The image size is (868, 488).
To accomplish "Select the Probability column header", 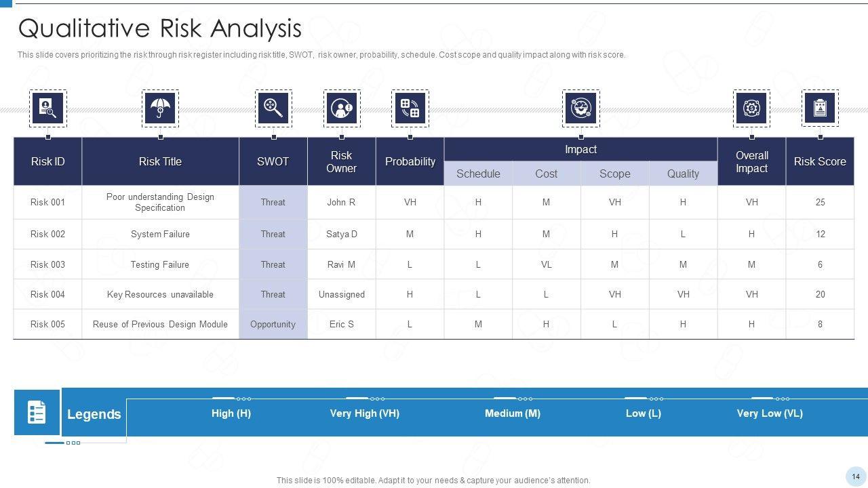I will 410,161.
